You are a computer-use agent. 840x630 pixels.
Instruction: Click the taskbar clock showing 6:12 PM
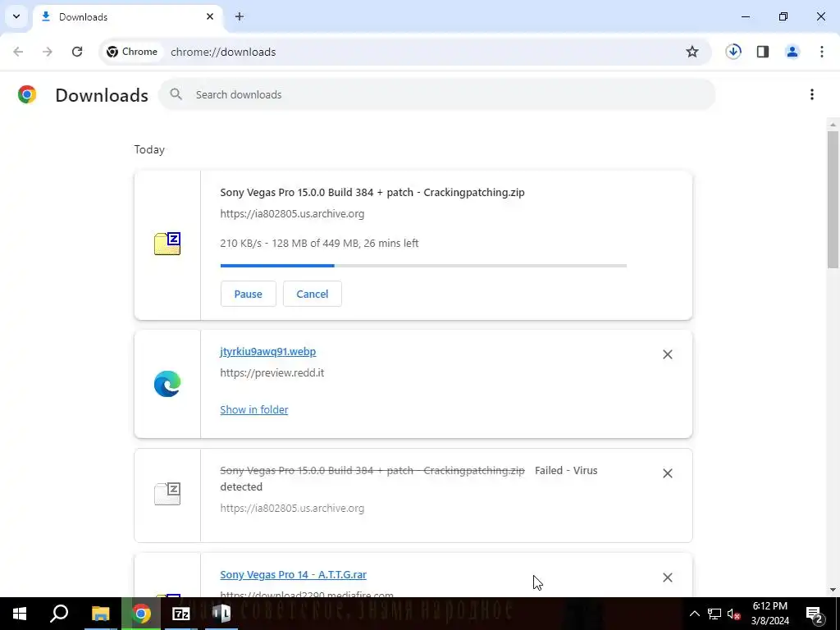tap(769, 614)
